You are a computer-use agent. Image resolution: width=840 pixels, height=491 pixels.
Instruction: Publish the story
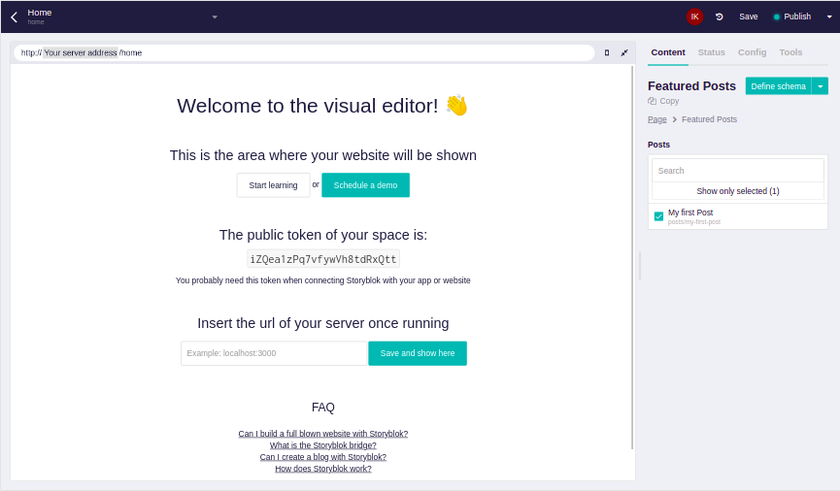[x=792, y=17]
